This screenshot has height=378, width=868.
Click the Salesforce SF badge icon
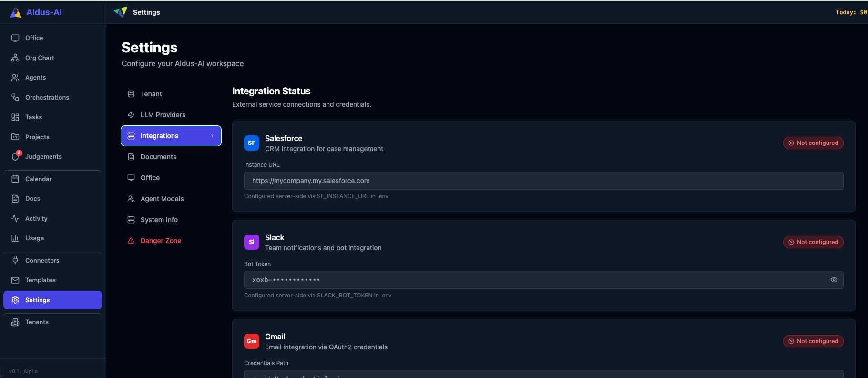click(252, 143)
